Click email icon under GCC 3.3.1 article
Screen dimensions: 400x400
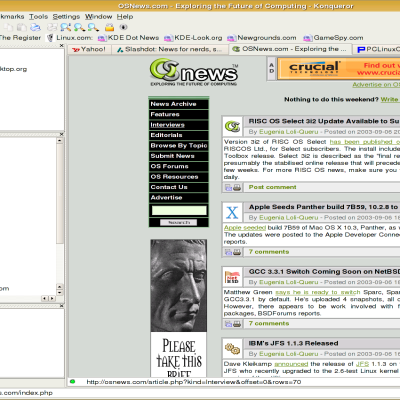click(x=229, y=324)
